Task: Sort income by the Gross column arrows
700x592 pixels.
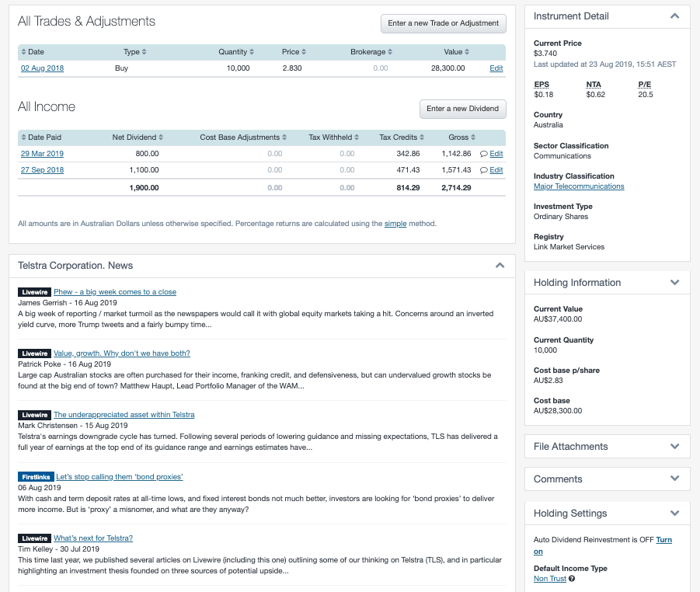Action: (x=472, y=138)
